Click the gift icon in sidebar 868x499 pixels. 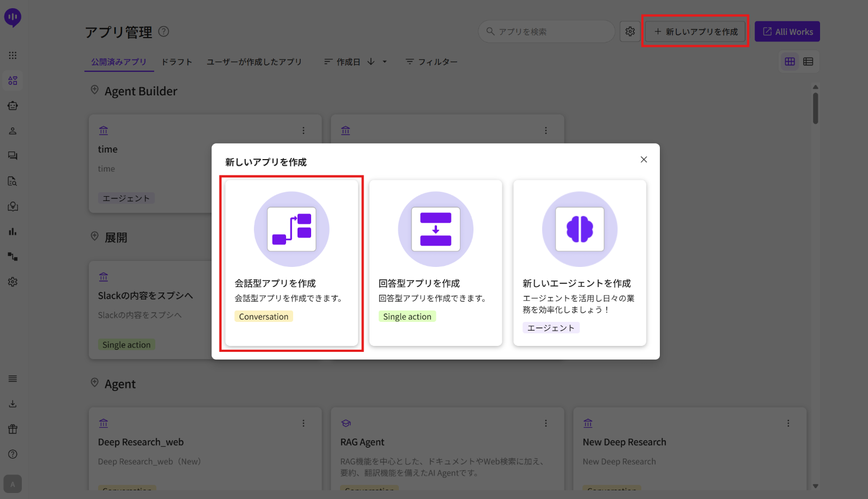pyautogui.click(x=13, y=429)
